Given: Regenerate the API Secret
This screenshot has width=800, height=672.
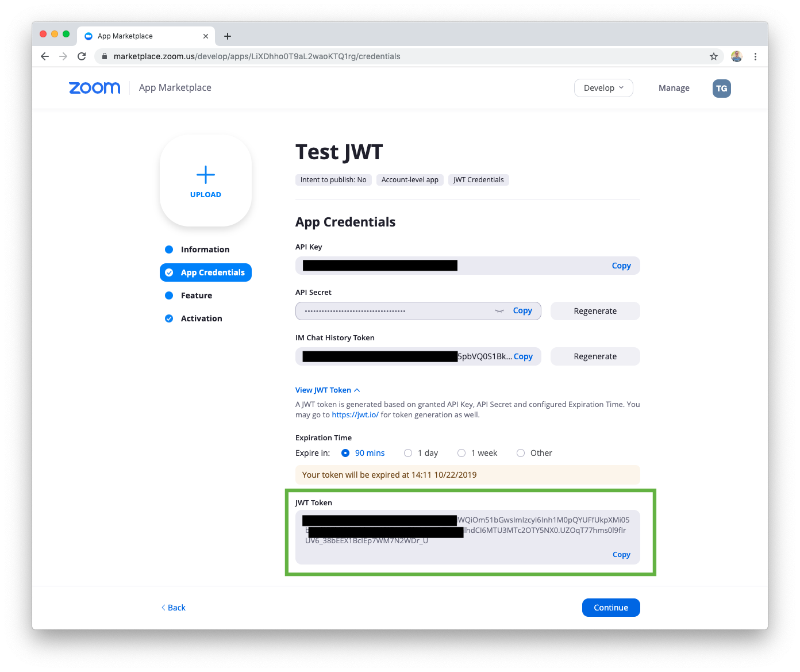Looking at the screenshot, I should click(x=595, y=311).
